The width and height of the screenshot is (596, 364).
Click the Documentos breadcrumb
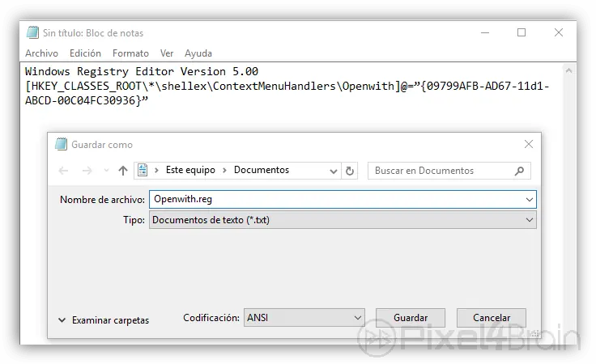(x=262, y=170)
